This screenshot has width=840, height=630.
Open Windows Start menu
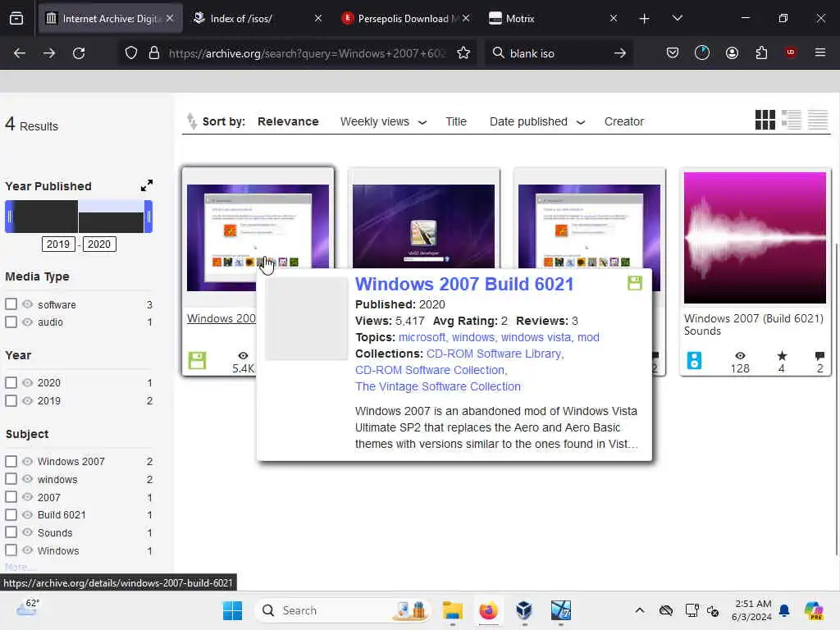(232, 610)
